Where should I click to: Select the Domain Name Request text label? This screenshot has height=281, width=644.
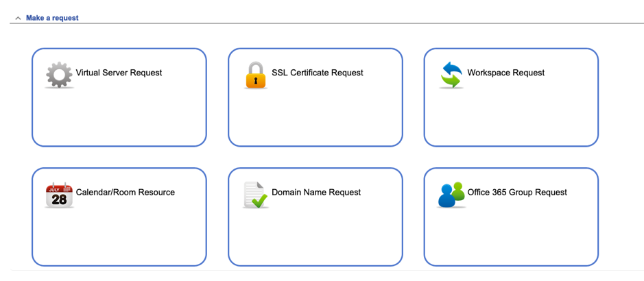pos(315,193)
